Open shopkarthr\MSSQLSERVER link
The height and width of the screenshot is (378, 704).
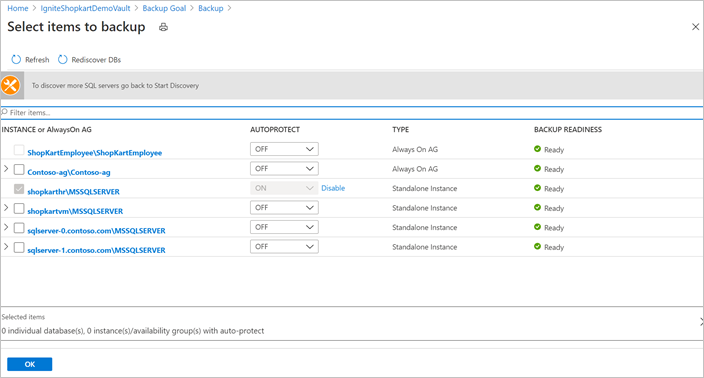[74, 192]
